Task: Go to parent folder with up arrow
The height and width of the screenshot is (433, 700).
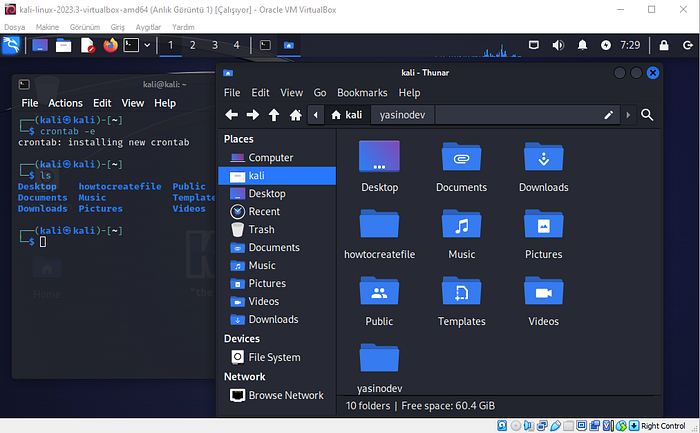Action: click(274, 115)
